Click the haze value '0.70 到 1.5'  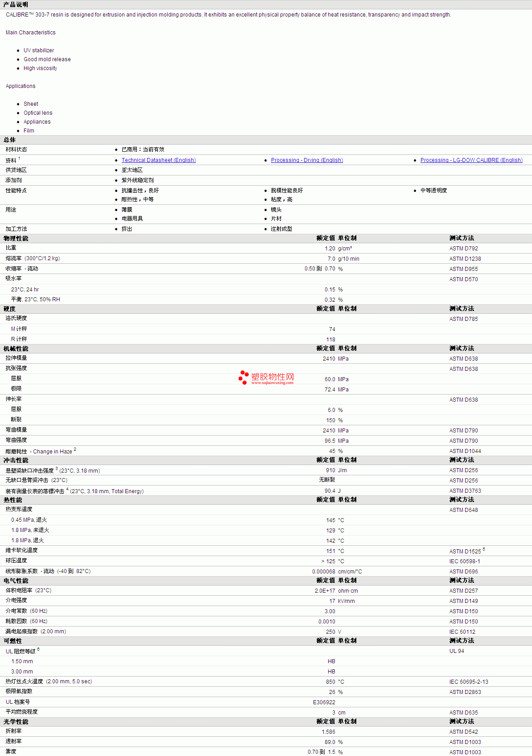point(322,752)
